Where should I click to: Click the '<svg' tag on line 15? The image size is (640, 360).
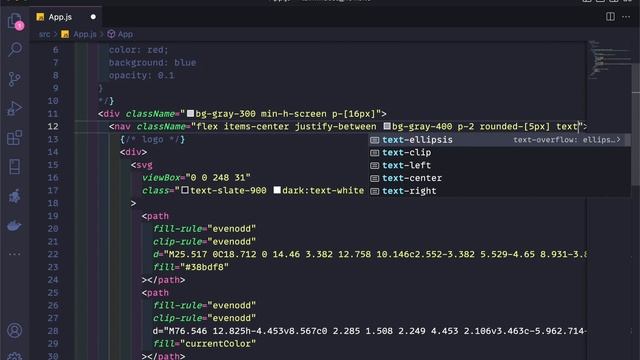pyautogui.click(x=142, y=165)
